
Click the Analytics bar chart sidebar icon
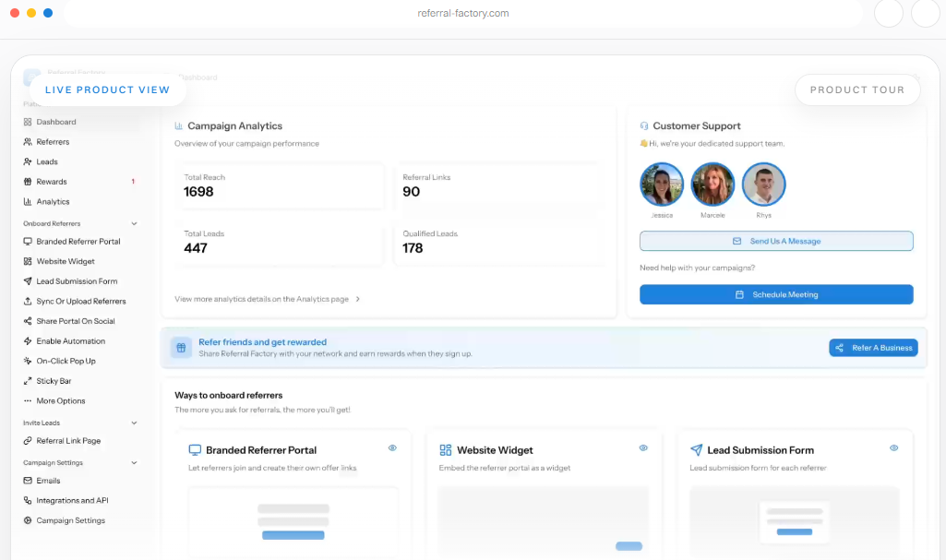pos(28,201)
